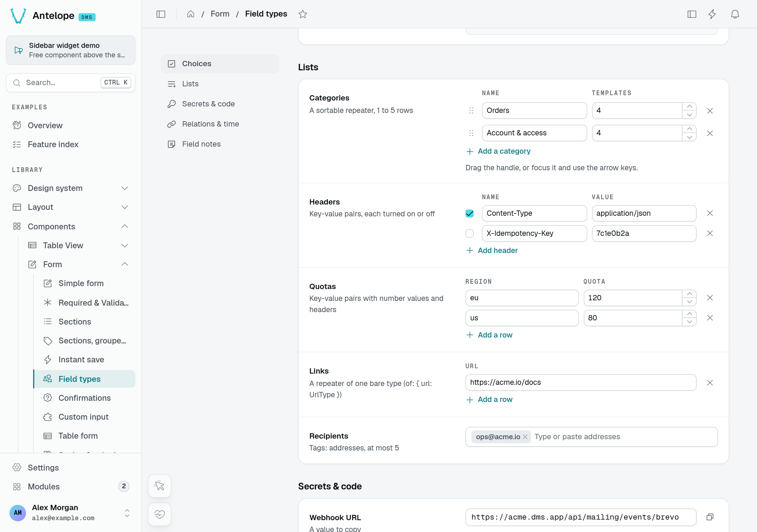The height and width of the screenshot is (532, 757).
Task: Increase the eu quota value
Action: coord(689,294)
